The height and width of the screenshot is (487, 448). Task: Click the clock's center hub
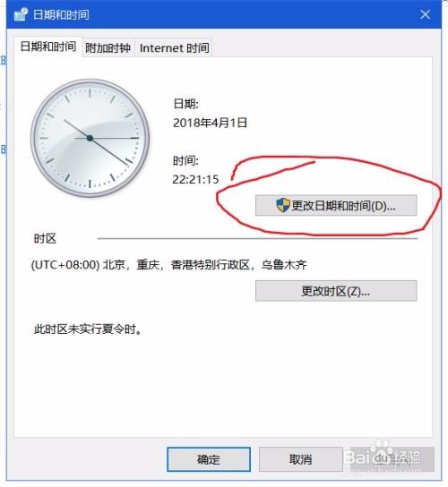click(90, 138)
